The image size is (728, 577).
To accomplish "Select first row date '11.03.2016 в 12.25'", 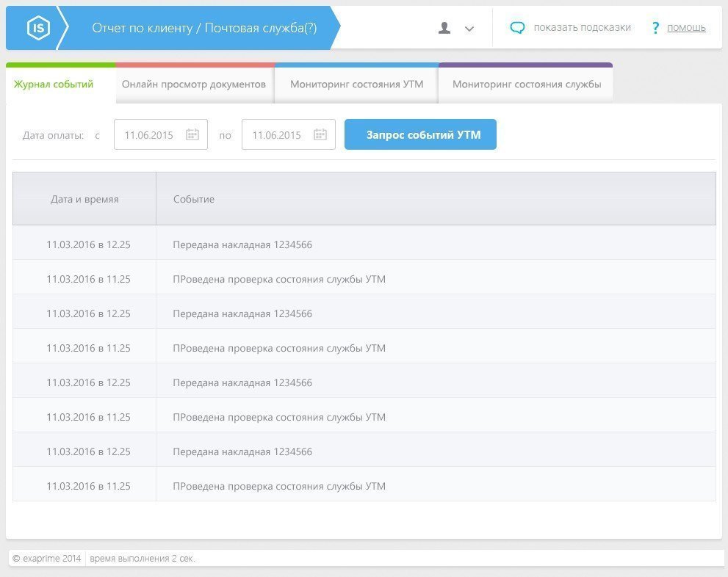I will [x=88, y=244].
